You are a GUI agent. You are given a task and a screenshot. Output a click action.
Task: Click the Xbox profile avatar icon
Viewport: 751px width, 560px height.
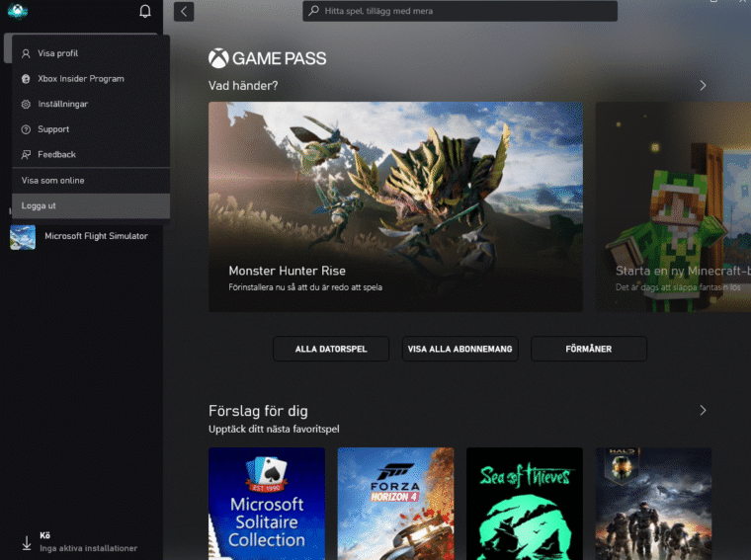pyautogui.click(x=18, y=11)
